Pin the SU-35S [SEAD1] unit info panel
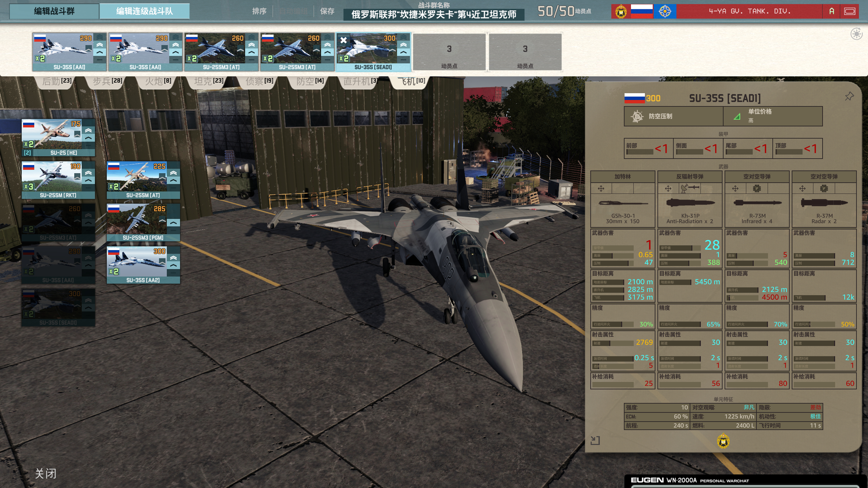The width and height of the screenshot is (868, 488). point(849,97)
